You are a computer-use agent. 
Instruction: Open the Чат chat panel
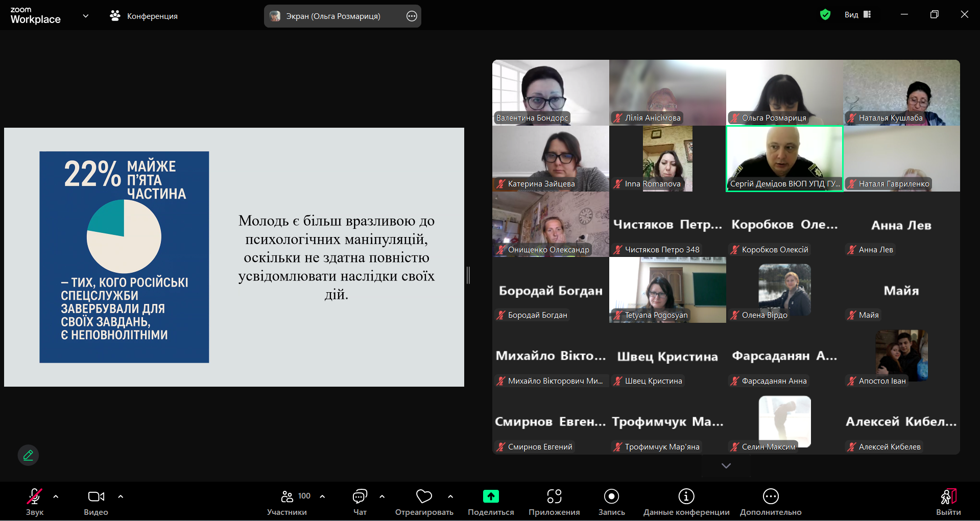[x=360, y=502]
